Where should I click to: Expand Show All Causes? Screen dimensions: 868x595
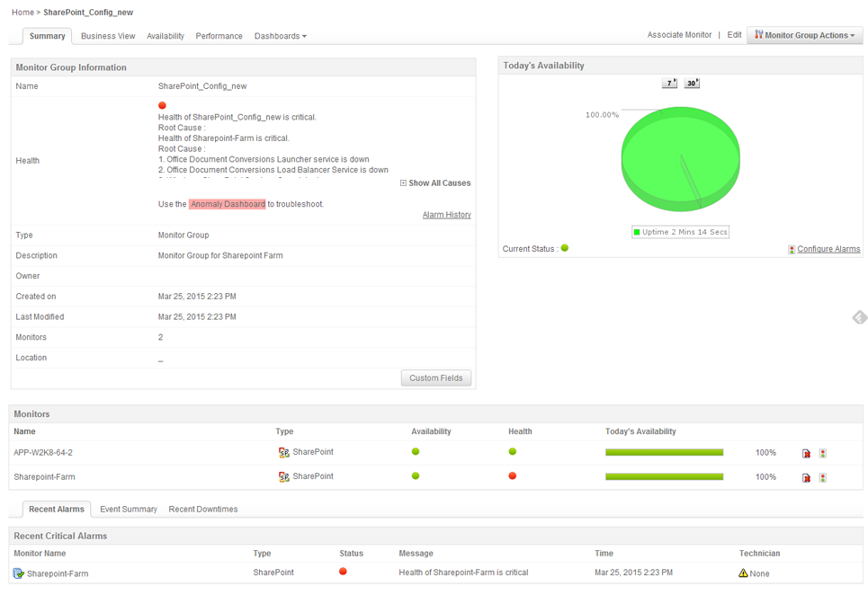click(435, 183)
